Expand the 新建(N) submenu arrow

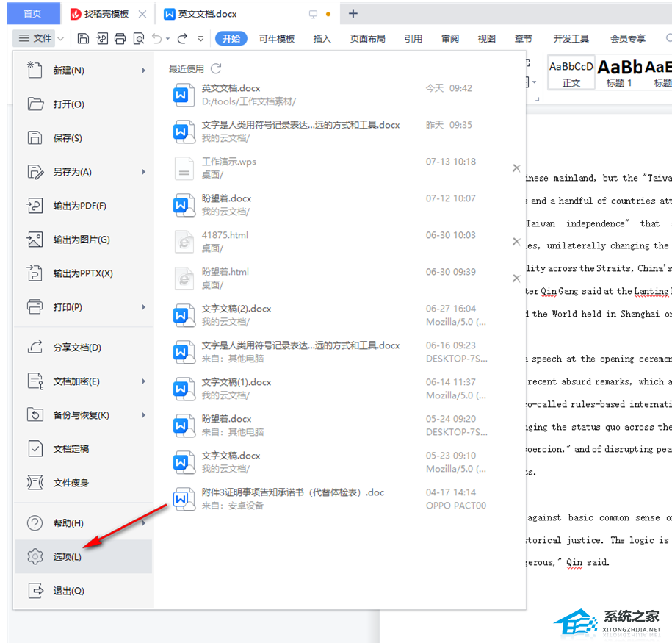coord(144,71)
